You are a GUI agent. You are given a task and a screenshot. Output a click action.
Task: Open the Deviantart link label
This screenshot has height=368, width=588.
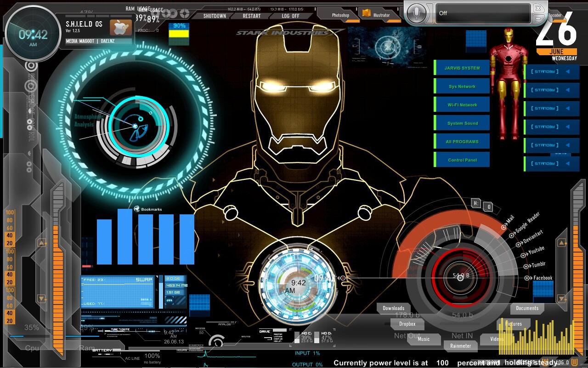533,237
